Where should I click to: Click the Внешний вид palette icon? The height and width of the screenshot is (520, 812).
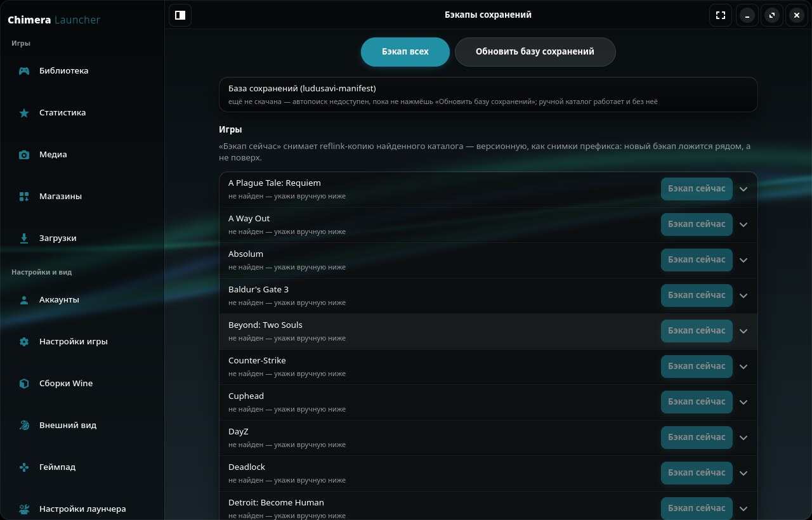[x=24, y=426]
